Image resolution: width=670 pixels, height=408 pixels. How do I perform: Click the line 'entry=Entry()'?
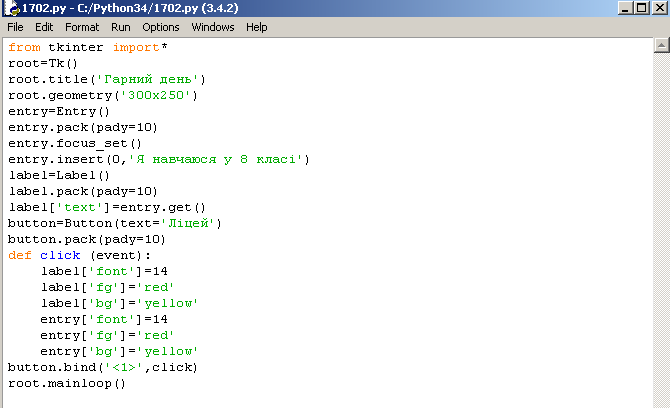click(x=59, y=112)
